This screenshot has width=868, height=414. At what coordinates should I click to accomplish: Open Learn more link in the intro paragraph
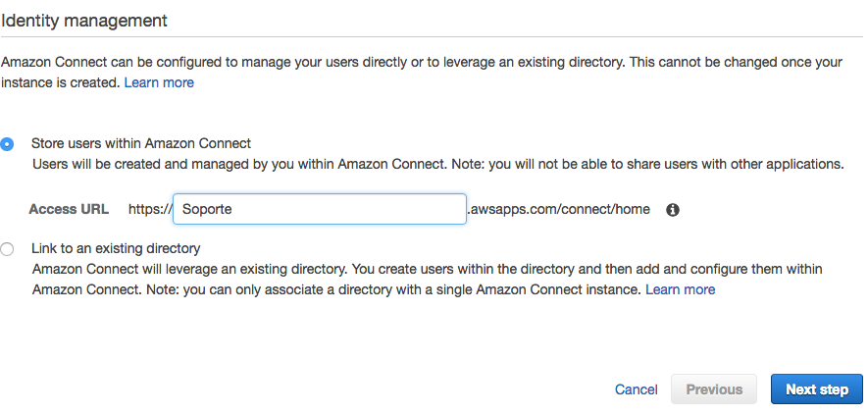click(159, 82)
